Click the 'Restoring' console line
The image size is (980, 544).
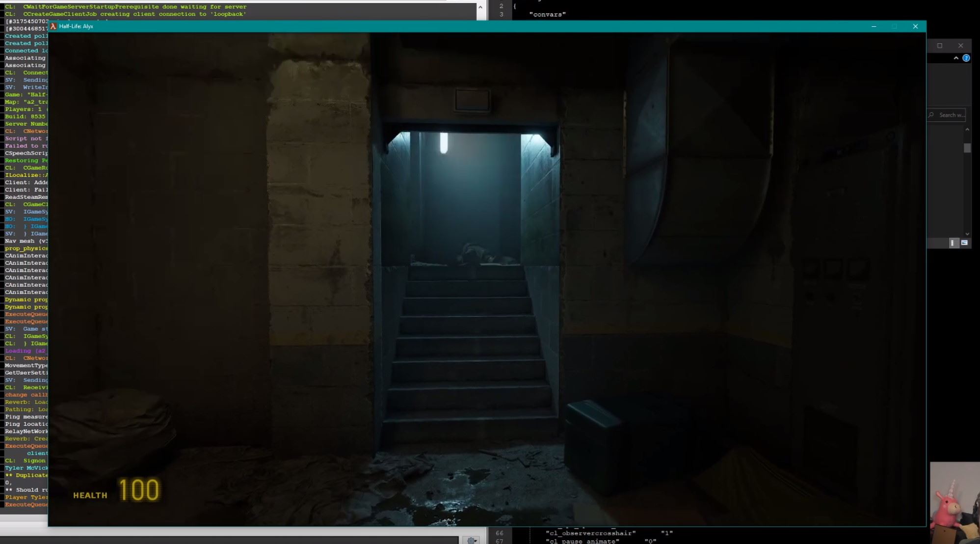click(26, 161)
